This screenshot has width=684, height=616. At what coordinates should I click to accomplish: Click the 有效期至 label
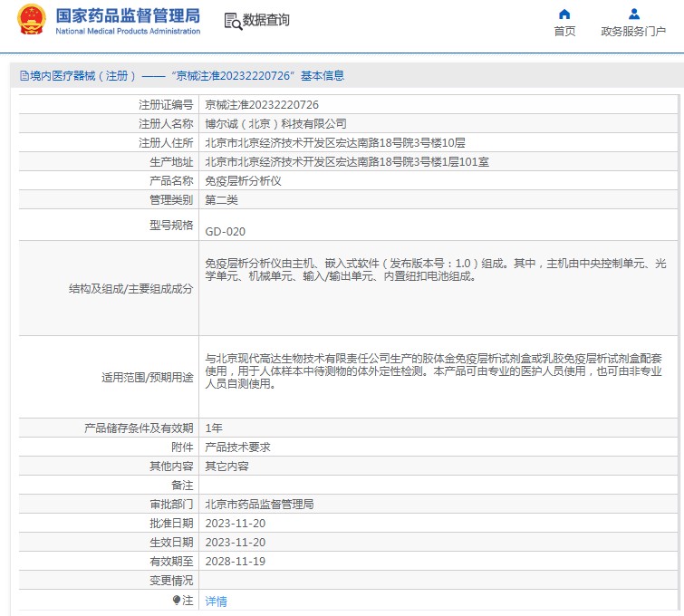click(x=171, y=562)
